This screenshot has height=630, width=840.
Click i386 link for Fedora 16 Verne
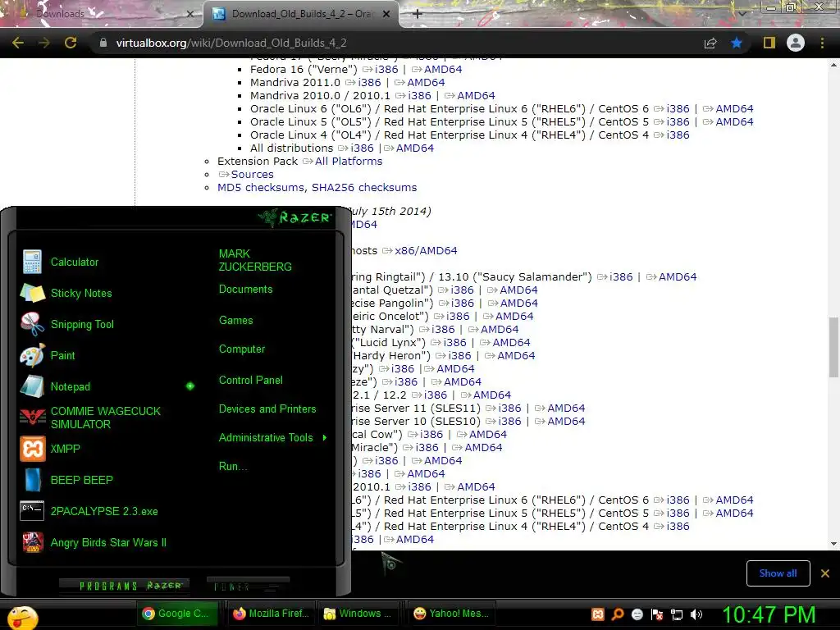click(387, 70)
